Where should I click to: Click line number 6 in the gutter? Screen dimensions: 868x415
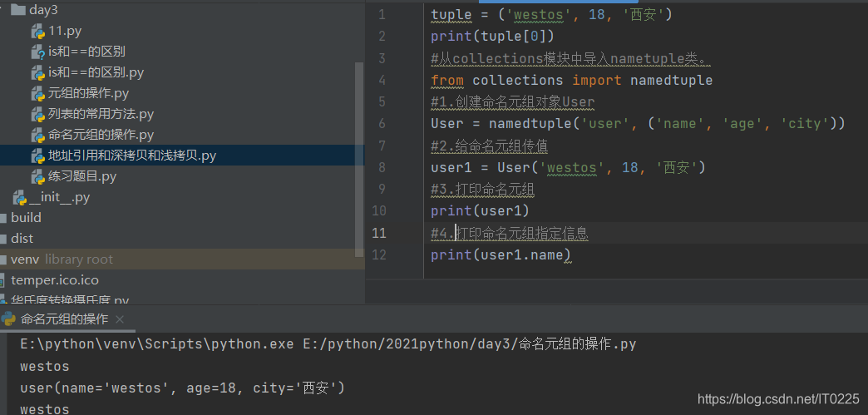point(382,124)
